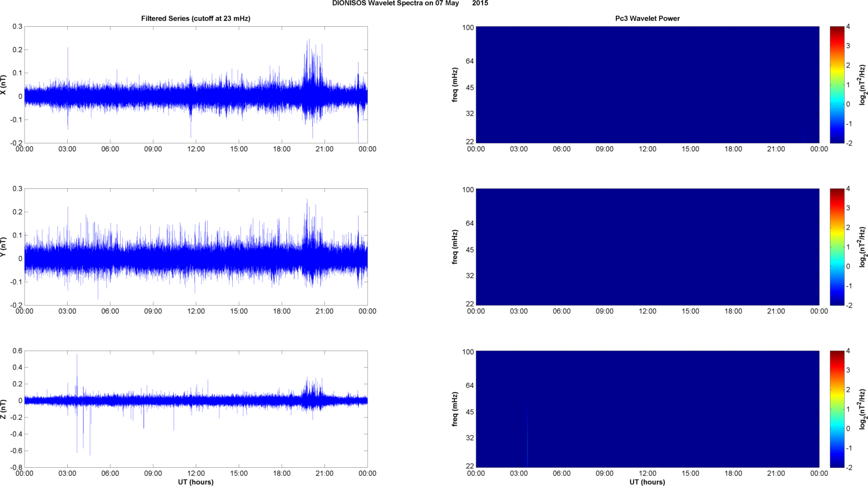
Task: Click the "03:00" tick under the Z time series
Action: click(67, 473)
